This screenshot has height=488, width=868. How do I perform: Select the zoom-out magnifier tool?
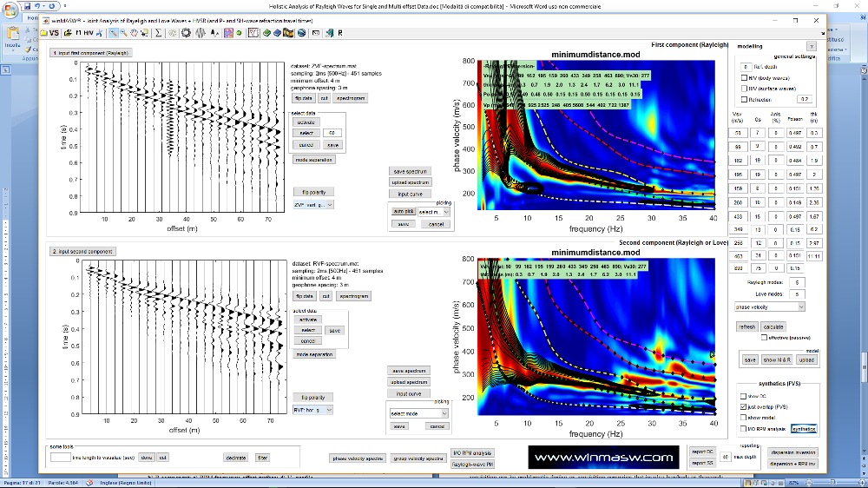(123, 33)
